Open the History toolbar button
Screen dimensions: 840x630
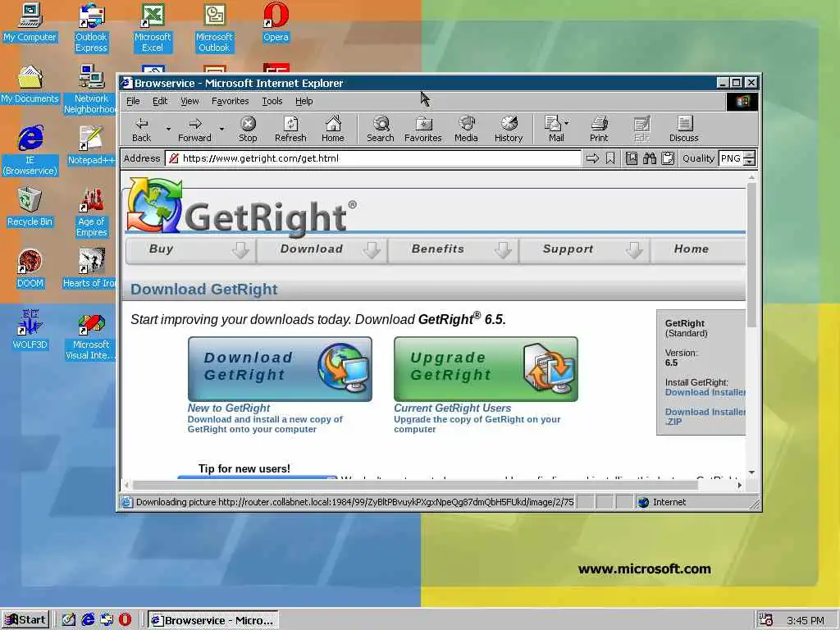click(509, 130)
